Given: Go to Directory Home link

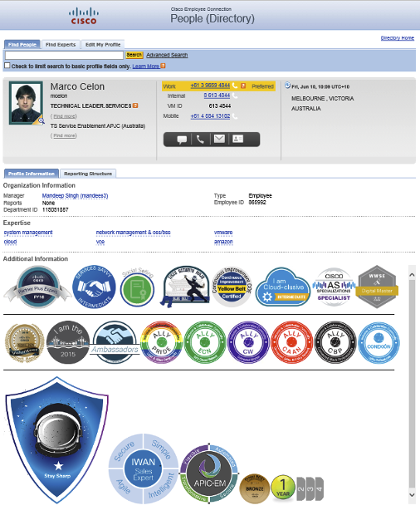Looking at the screenshot, I should pos(398,38).
